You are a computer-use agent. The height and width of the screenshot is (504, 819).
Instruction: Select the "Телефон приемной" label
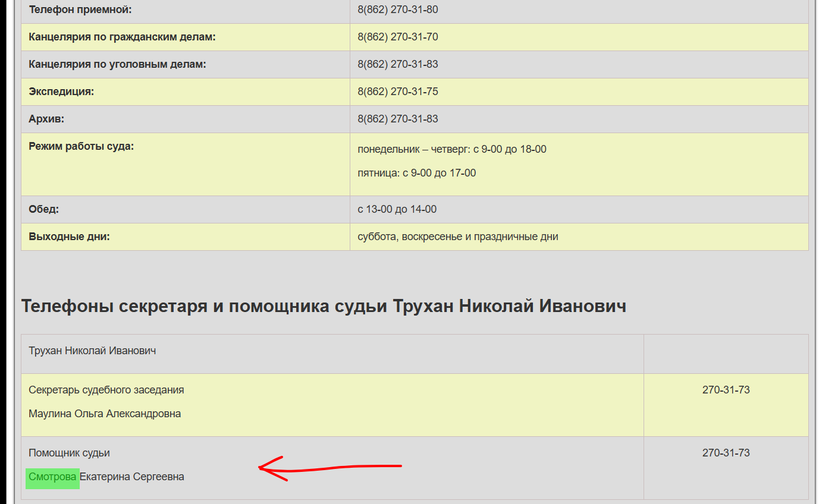tap(80, 10)
